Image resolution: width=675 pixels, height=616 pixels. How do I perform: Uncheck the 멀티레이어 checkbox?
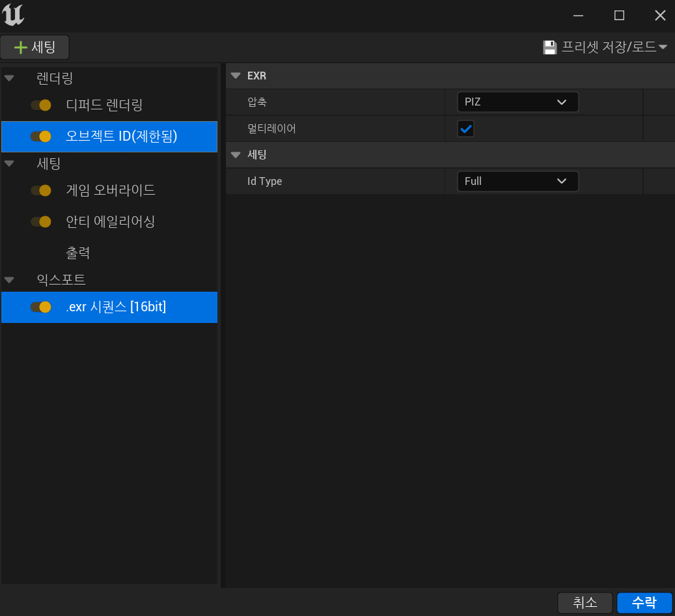pyautogui.click(x=465, y=129)
